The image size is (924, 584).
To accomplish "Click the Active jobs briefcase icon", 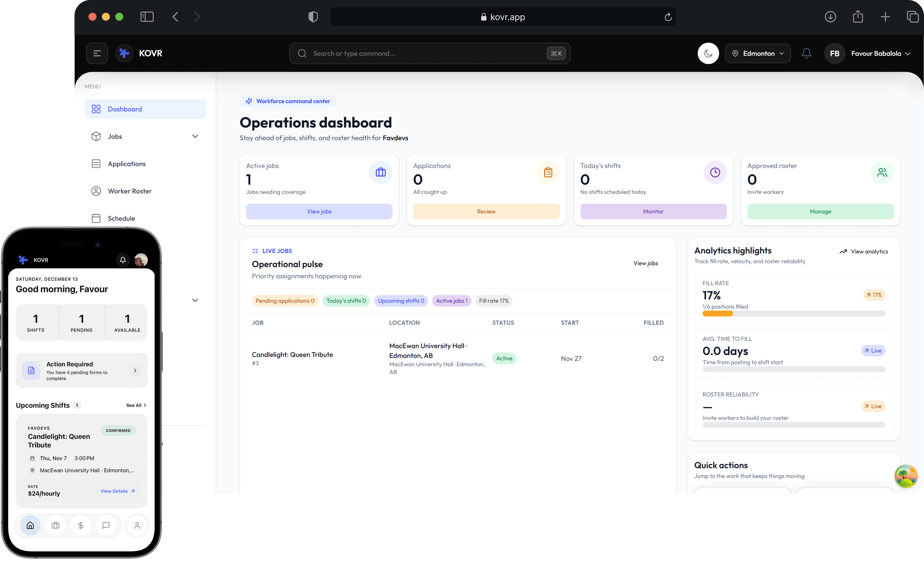I will click(380, 172).
